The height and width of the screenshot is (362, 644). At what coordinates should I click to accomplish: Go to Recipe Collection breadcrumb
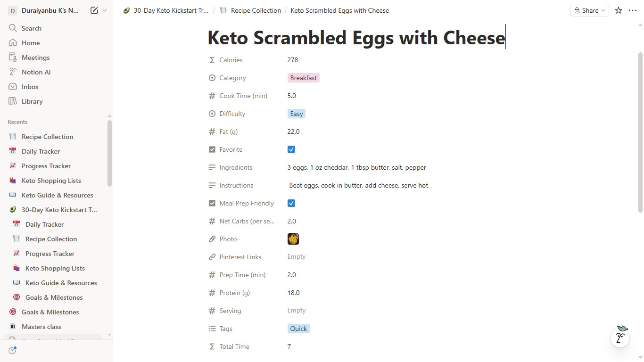(256, 10)
